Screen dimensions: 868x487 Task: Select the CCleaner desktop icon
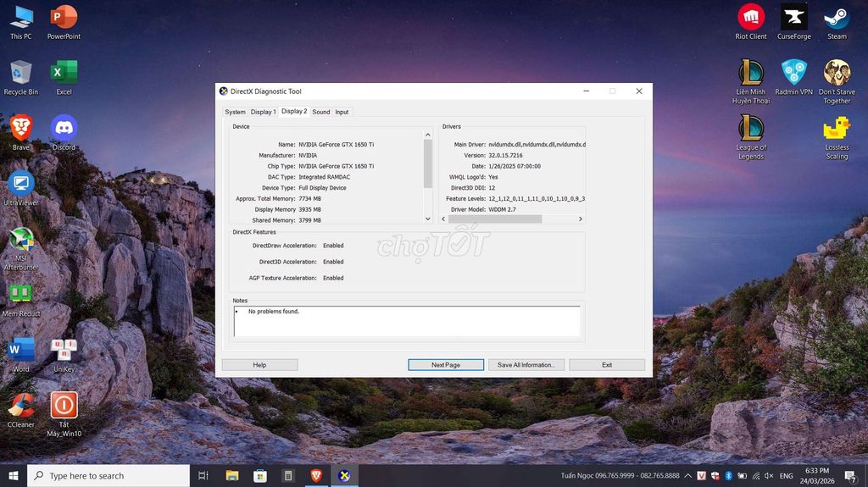[21, 410]
